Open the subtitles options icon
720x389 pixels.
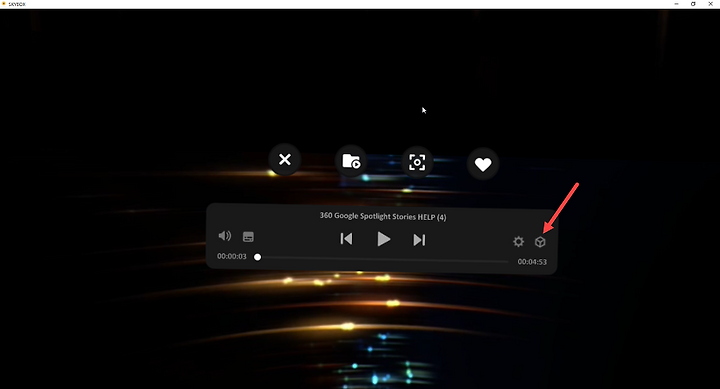click(248, 237)
